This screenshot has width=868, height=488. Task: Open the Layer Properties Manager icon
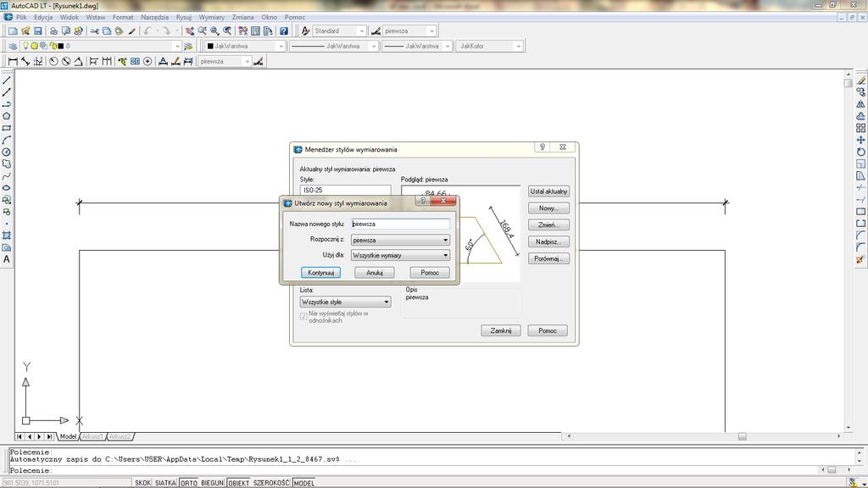click(13, 46)
